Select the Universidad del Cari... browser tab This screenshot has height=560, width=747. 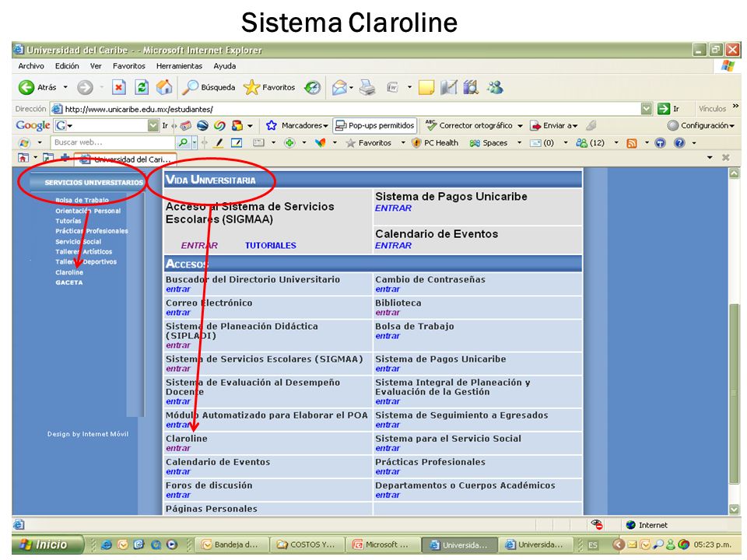point(126,159)
